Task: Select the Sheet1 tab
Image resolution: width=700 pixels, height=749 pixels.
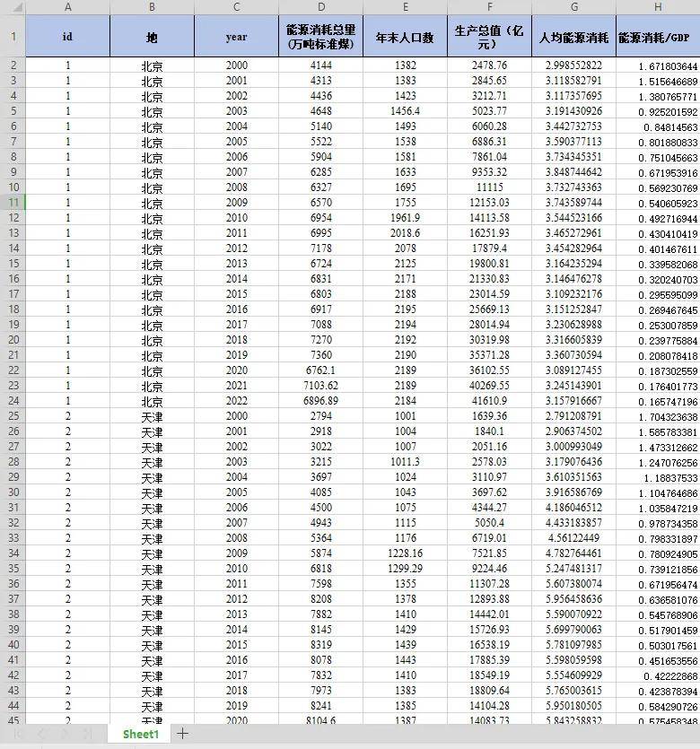Action: point(140,734)
